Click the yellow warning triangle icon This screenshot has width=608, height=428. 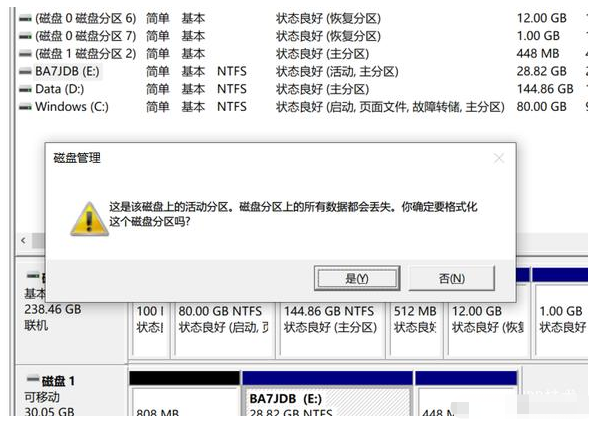click(88, 218)
